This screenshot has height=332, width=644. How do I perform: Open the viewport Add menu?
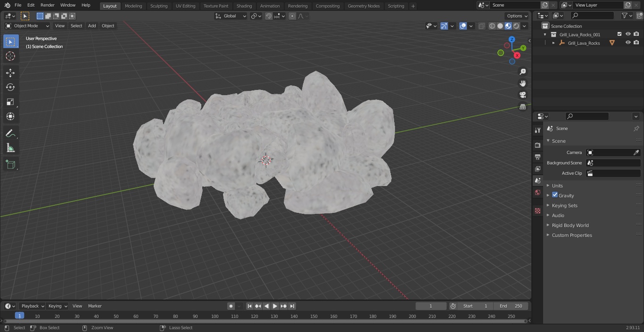[92, 26]
